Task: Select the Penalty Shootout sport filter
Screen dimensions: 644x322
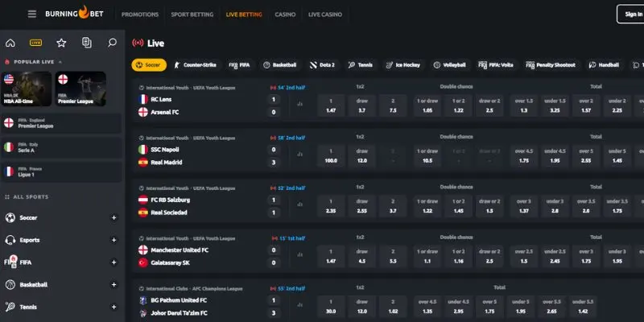Action: point(551,65)
